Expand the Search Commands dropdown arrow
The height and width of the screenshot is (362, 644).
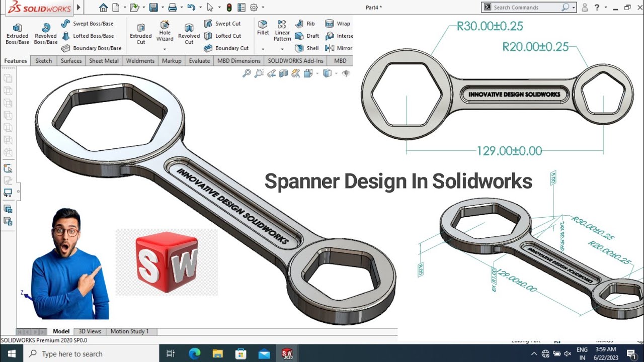[x=574, y=8]
